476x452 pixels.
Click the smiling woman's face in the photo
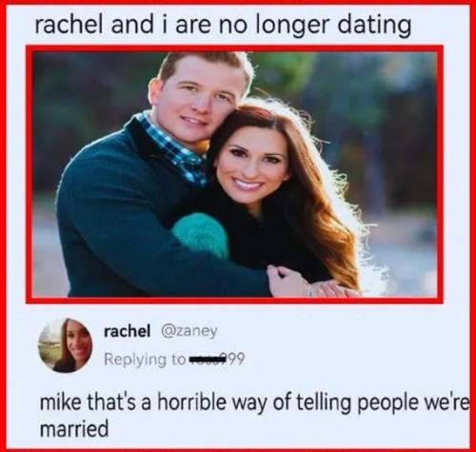[x=250, y=167]
